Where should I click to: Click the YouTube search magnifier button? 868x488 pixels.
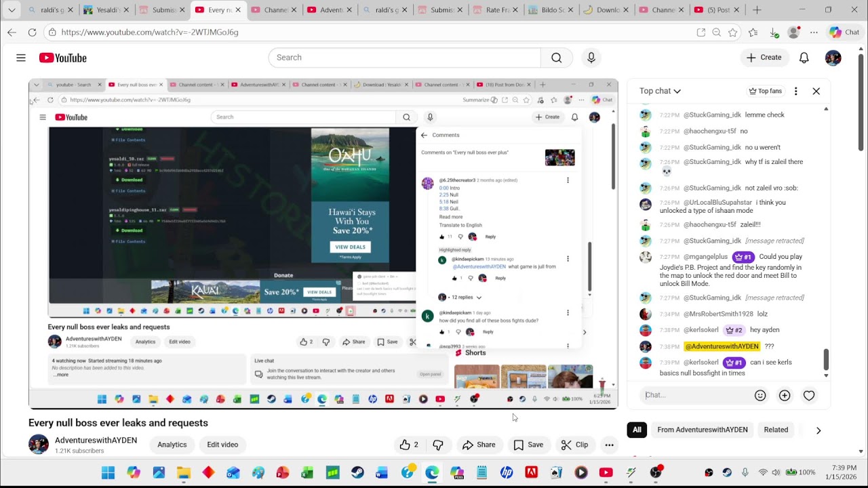(557, 58)
